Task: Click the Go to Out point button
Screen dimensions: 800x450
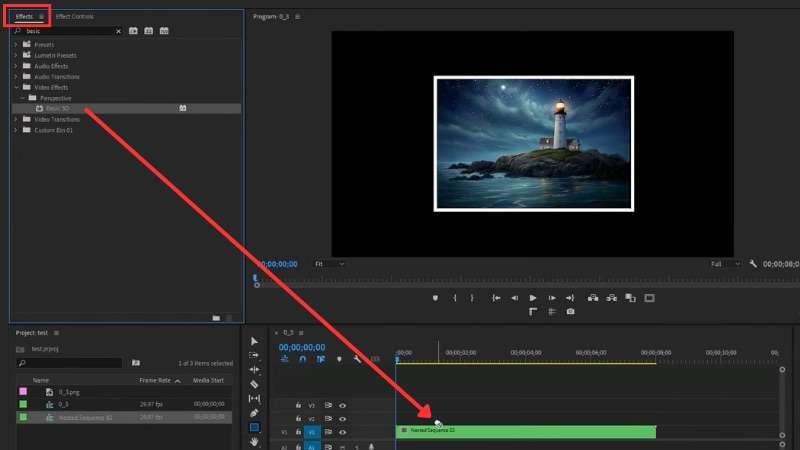Action: coord(570,298)
